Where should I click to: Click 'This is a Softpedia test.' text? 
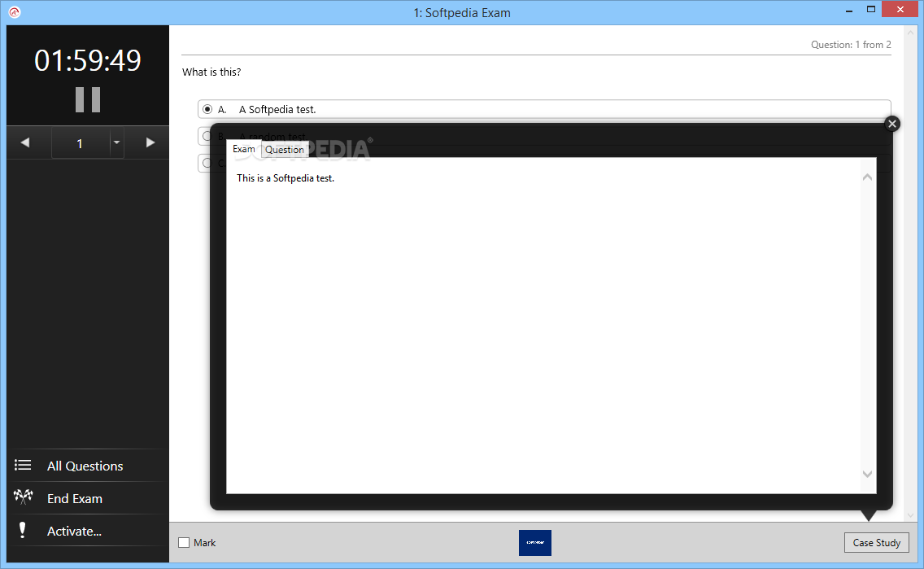click(285, 178)
